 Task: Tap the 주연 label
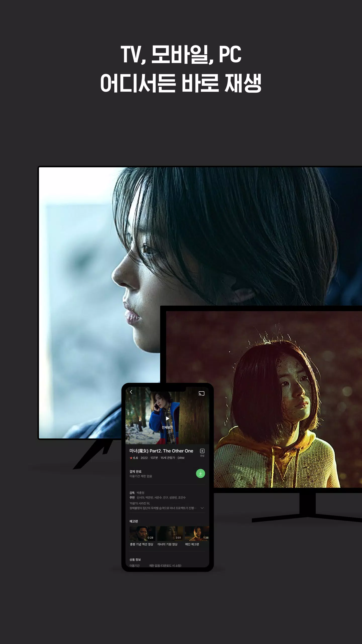[132, 498]
